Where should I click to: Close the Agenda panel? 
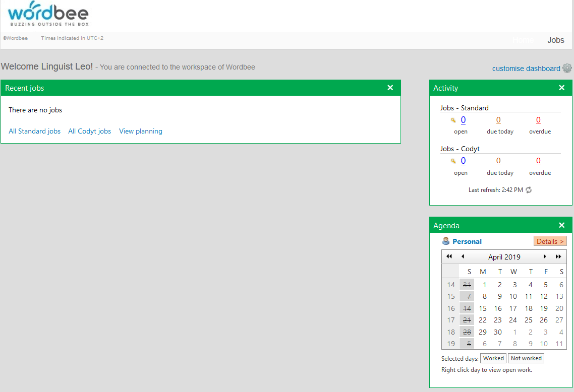pos(561,225)
